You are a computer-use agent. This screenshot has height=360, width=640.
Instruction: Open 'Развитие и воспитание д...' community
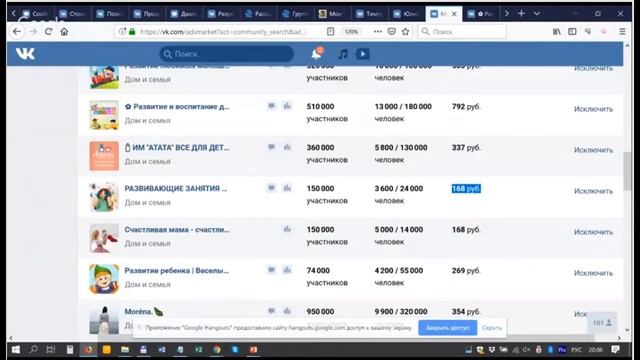point(177,107)
